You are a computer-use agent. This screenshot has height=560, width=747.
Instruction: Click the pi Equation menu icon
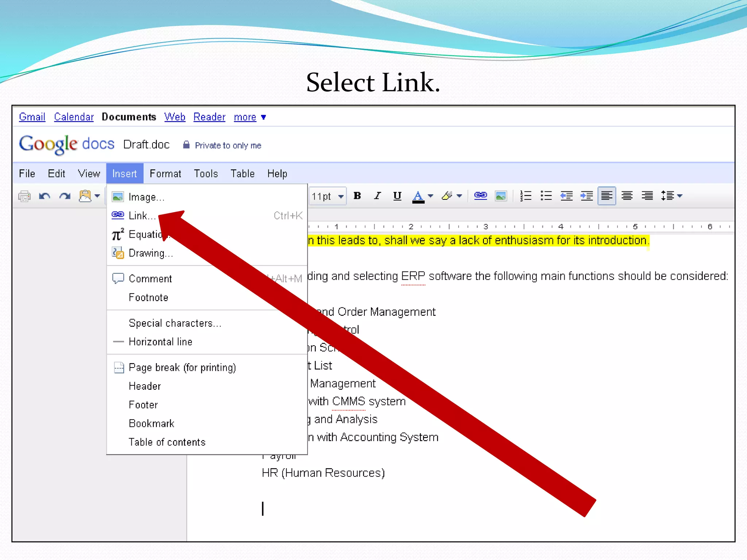[x=118, y=234]
